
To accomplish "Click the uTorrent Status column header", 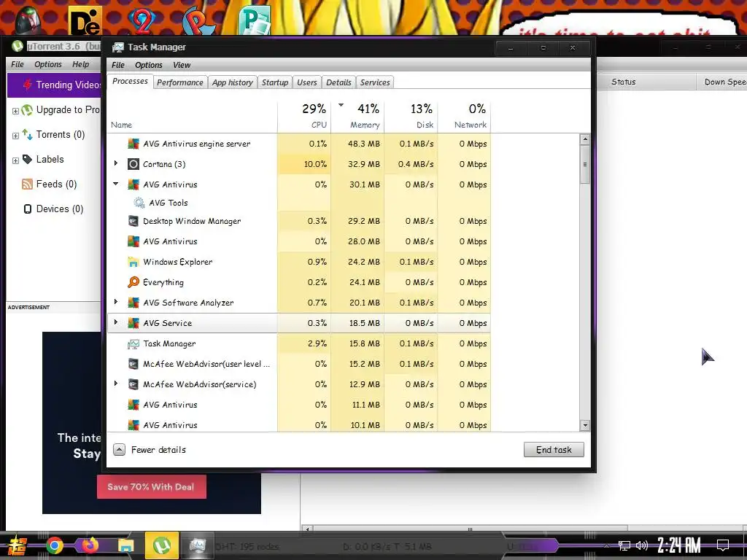I will [x=645, y=82].
